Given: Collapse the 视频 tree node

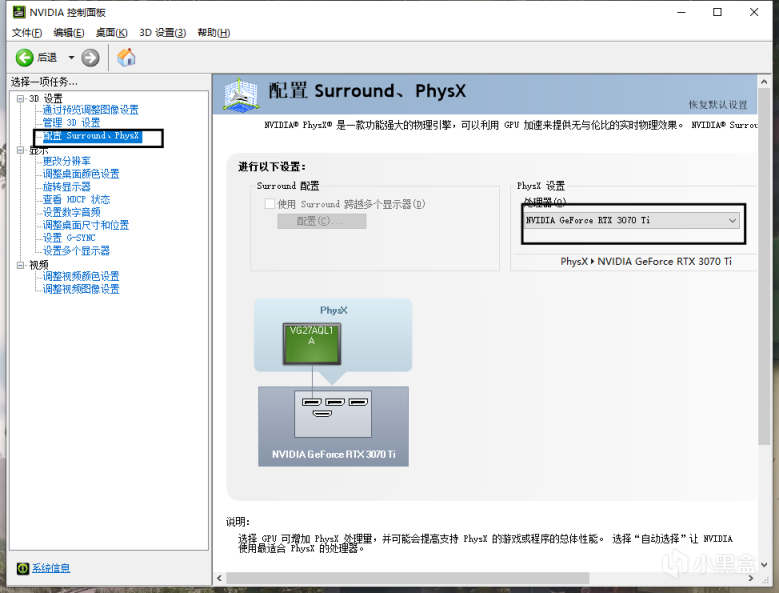Looking at the screenshot, I should pos(20,265).
